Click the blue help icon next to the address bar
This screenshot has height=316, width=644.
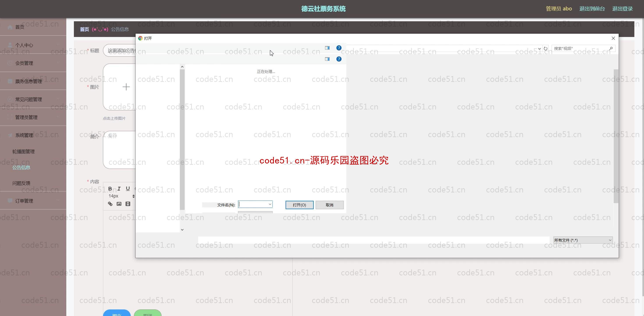(x=339, y=48)
